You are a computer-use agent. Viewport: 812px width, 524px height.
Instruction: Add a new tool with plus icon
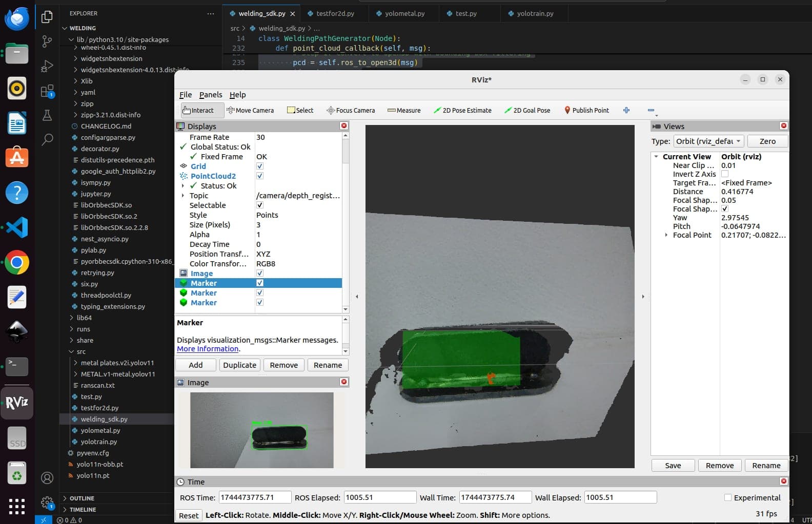click(626, 110)
